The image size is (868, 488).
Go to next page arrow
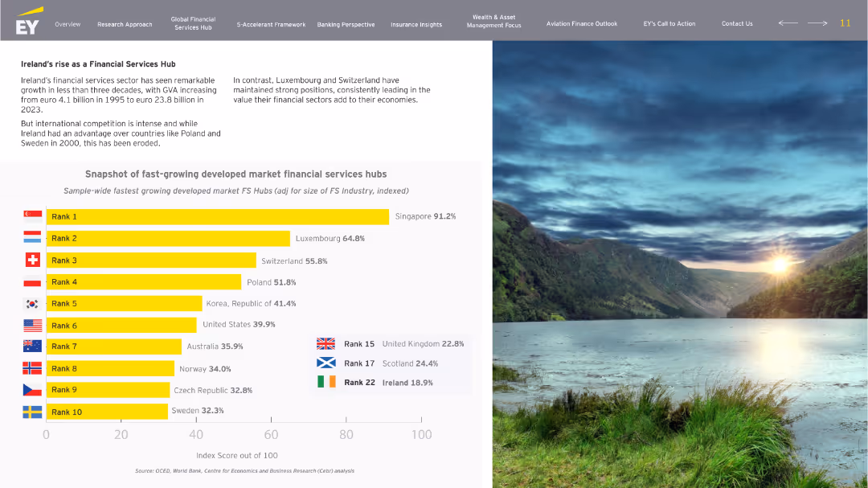coord(817,23)
